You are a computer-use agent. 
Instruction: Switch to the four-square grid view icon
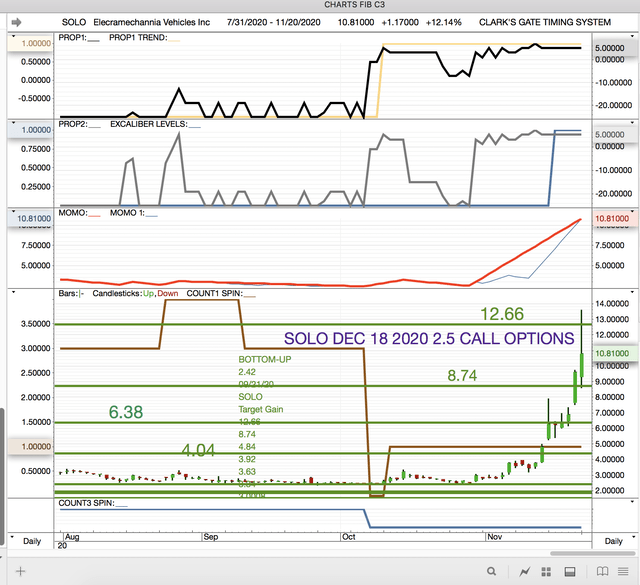[546, 572]
